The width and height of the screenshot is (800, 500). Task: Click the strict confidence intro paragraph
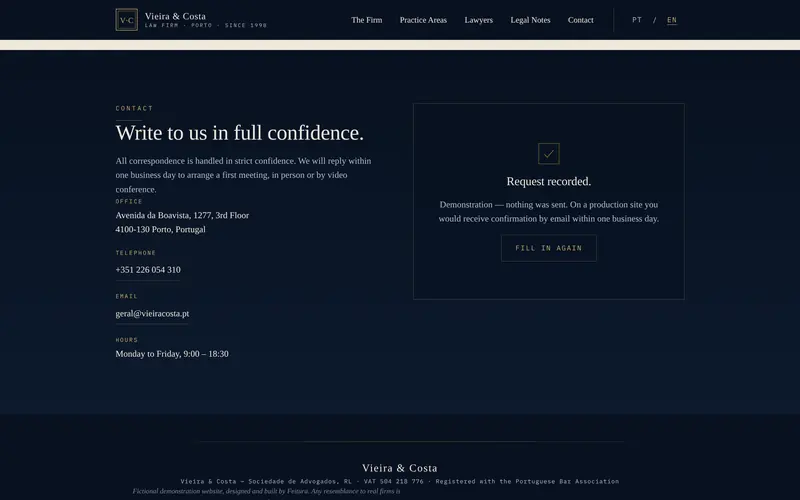(243, 175)
